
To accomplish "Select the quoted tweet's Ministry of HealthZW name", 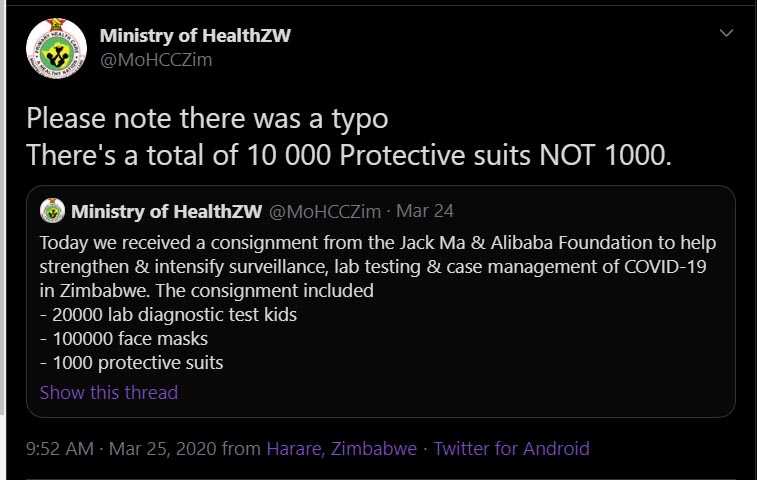I will click(x=166, y=212).
